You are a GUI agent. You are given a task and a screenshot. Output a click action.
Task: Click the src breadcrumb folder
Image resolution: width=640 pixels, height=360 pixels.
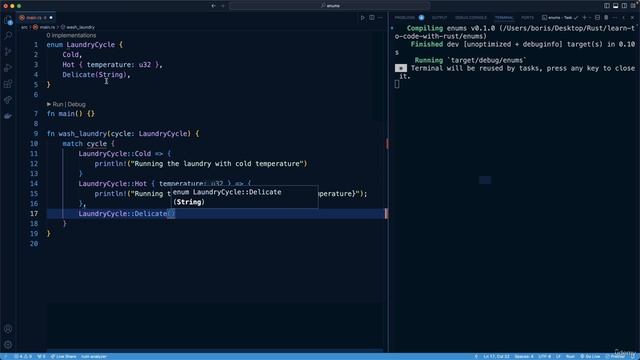[24, 27]
